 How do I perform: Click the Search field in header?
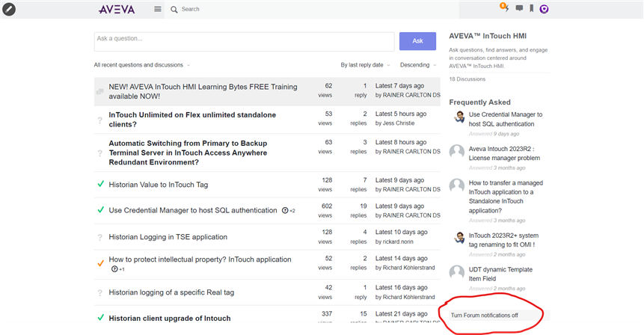[312, 9]
